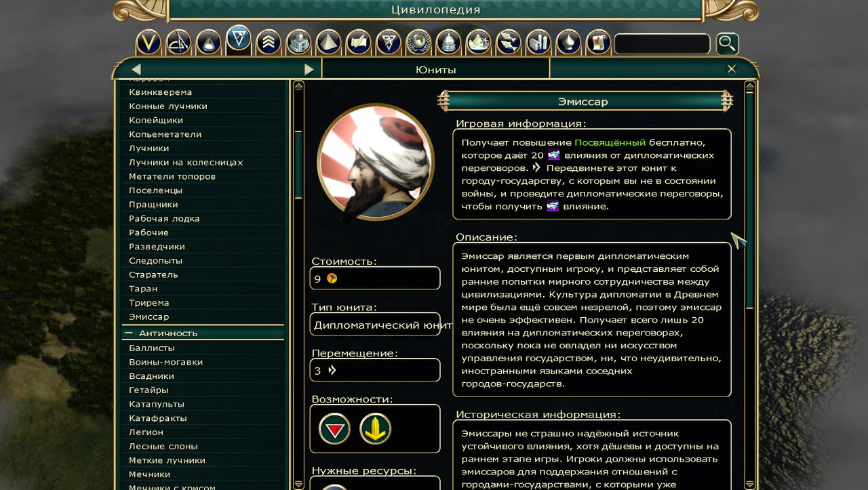Open the Wonders pyramid category icon
Image resolution: width=868 pixels, height=490 pixels.
[x=328, y=43]
